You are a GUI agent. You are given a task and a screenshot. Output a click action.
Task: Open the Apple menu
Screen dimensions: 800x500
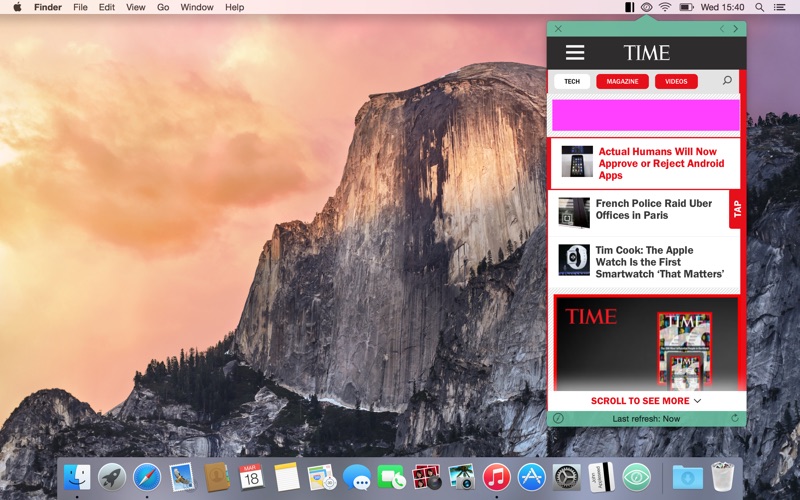point(17,7)
